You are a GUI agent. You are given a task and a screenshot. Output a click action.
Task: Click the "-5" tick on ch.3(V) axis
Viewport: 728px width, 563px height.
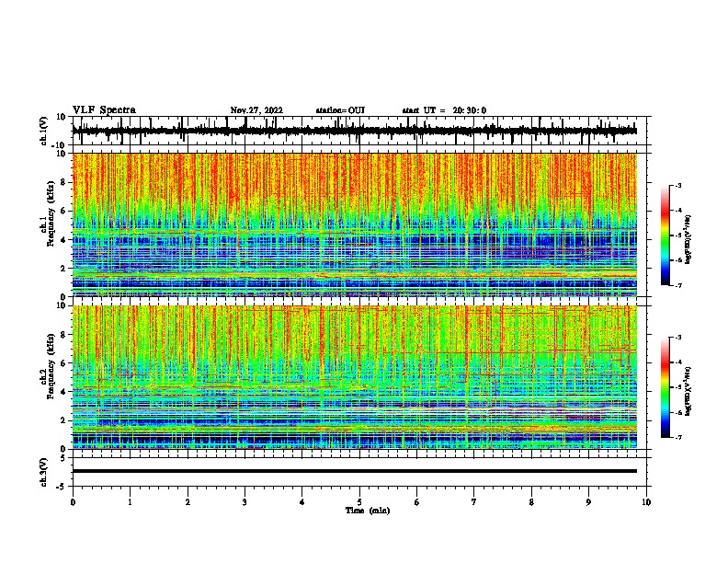click(62, 487)
